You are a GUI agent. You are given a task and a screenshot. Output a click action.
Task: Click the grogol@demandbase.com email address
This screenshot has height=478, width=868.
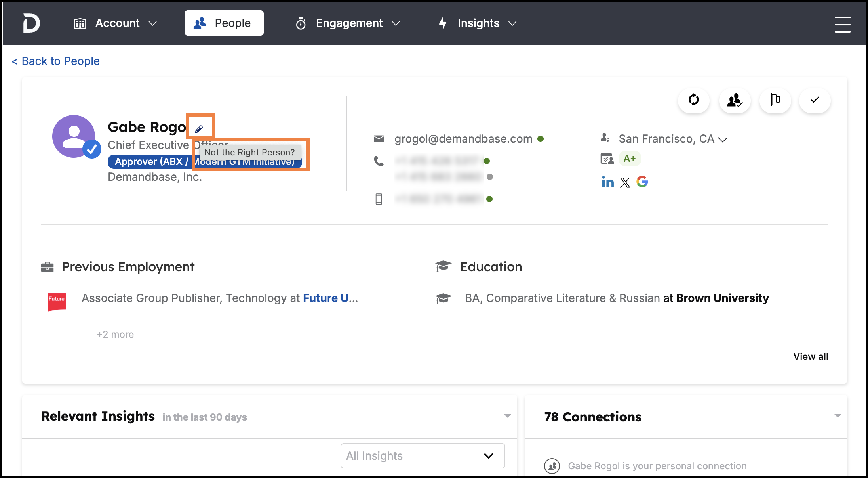(463, 139)
